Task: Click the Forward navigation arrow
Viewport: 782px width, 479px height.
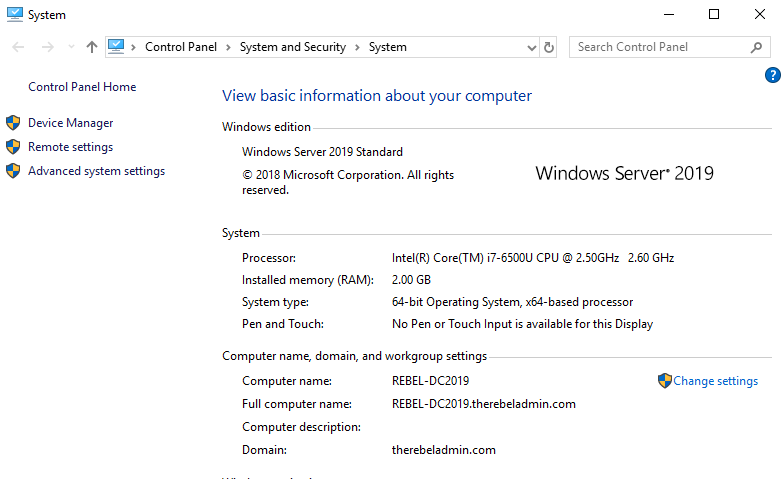Action: (x=47, y=47)
